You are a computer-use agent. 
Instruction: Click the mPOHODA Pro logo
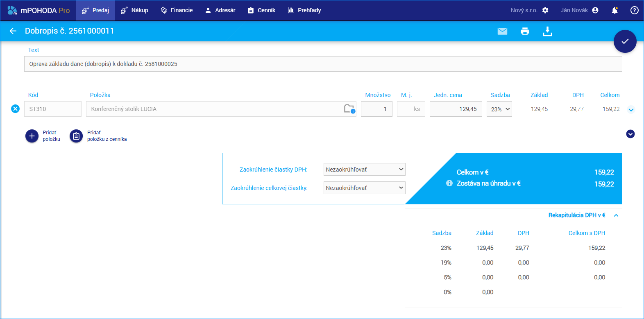point(39,10)
